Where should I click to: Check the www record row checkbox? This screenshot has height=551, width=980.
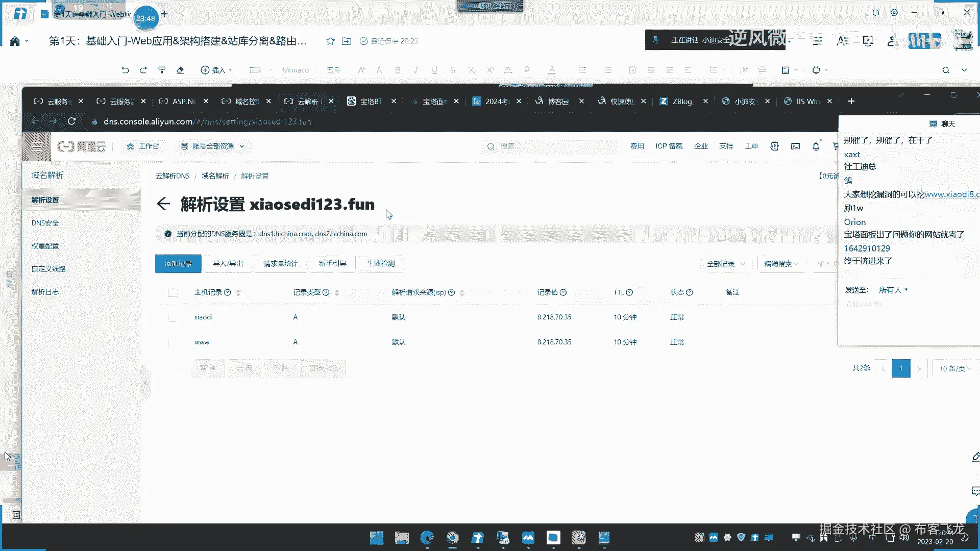tap(173, 342)
